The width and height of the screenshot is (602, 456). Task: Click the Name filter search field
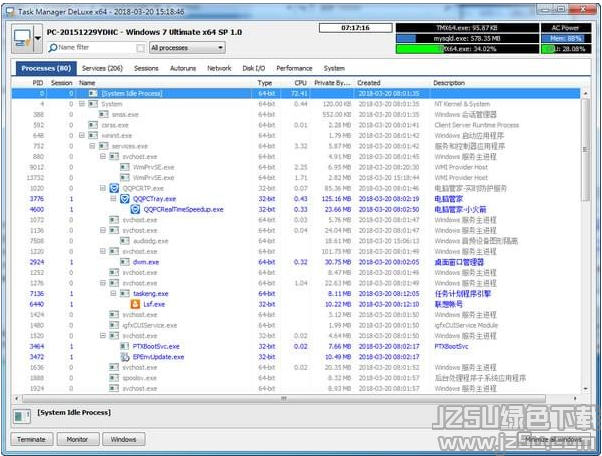[x=92, y=47]
